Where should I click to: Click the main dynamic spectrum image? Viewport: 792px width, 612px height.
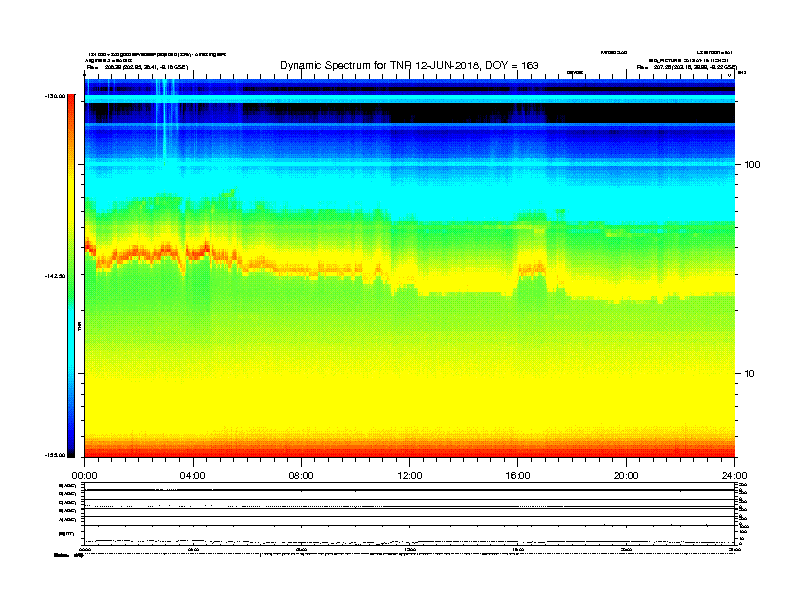pos(410,268)
